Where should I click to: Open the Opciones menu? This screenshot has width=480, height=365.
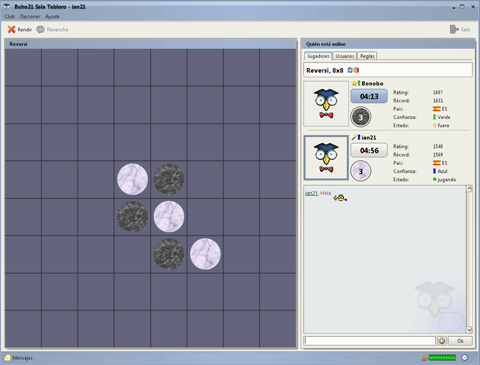(x=30, y=16)
